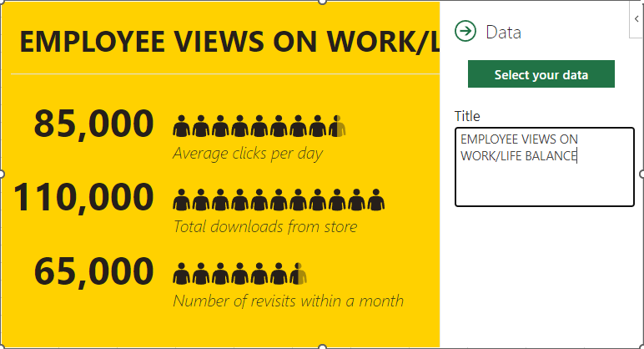Click the circled arrow icon beside Data
Screen dimensions: 644x349
click(465, 32)
